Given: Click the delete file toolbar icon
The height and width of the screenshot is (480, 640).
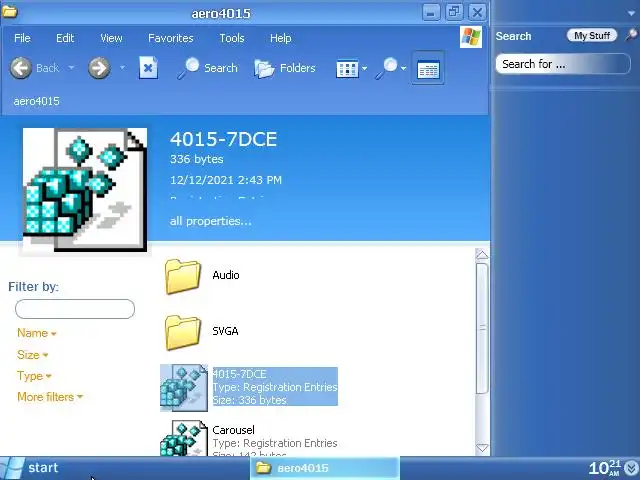Looking at the screenshot, I should click(148, 68).
